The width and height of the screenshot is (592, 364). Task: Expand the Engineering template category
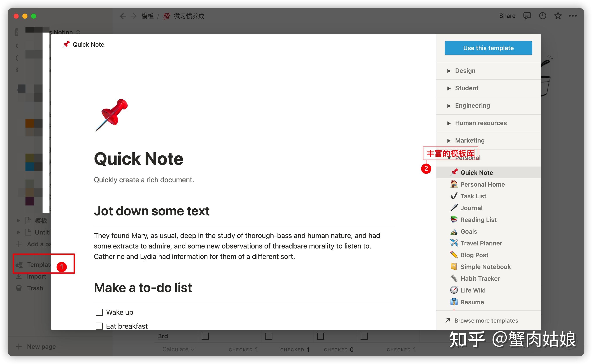pos(472,106)
